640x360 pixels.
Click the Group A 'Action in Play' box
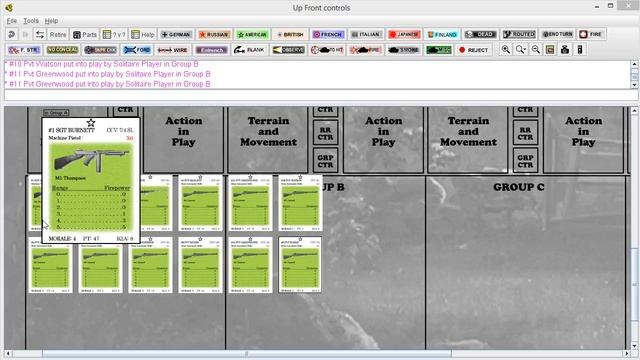pyautogui.click(x=183, y=140)
